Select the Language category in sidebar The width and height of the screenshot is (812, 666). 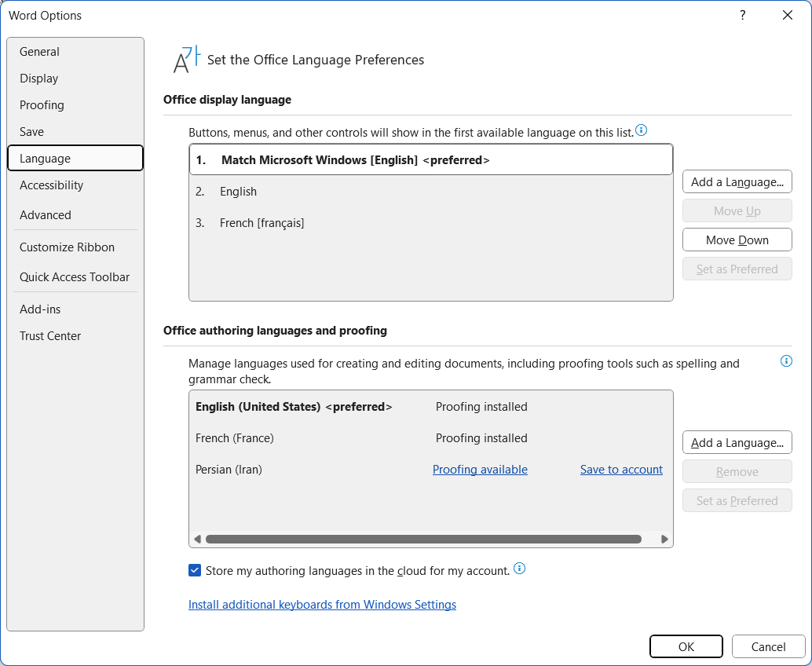(75, 158)
